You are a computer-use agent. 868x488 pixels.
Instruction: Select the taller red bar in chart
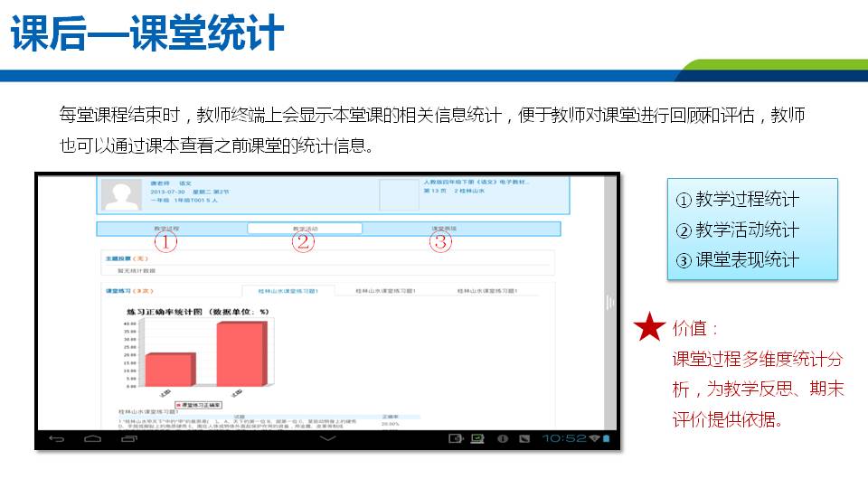click(x=242, y=354)
